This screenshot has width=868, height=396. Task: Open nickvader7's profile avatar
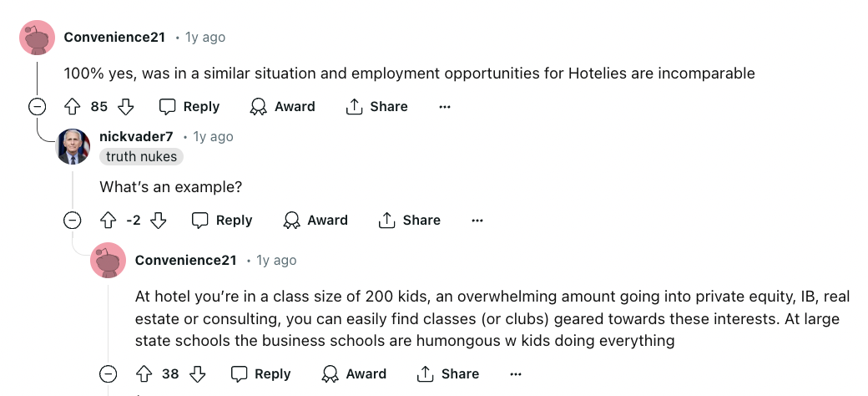pos(73,147)
